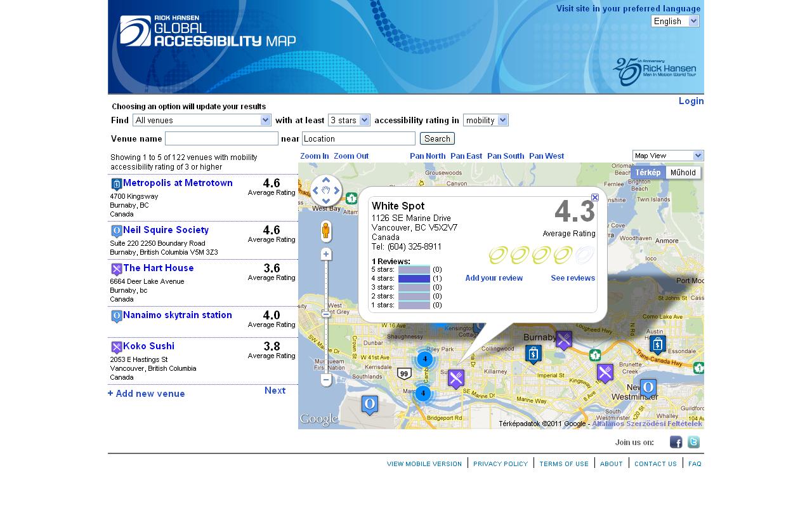The height and width of the screenshot is (508, 812).
Task: Click Zoom In link above map
Action: (x=315, y=156)
